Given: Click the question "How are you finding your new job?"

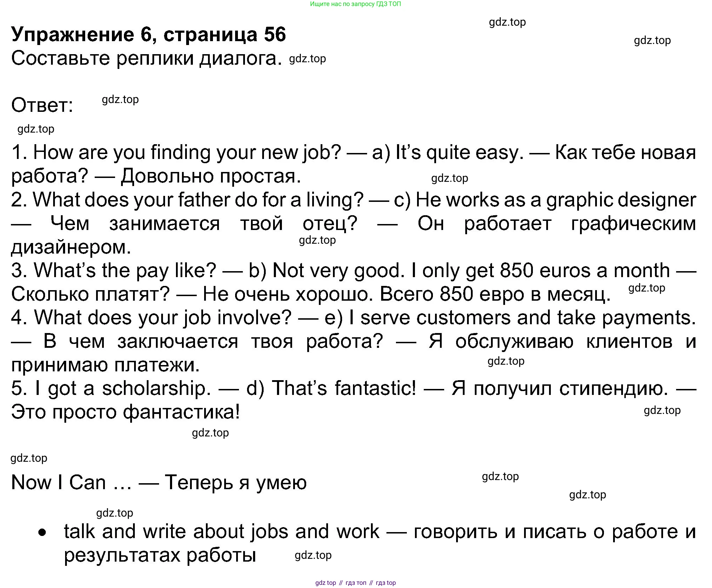Looking at the screenshot, I should pos(187,153).
